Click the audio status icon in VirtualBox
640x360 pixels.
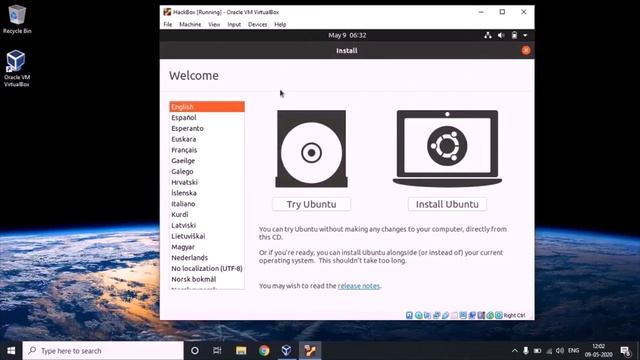[427, 315]
